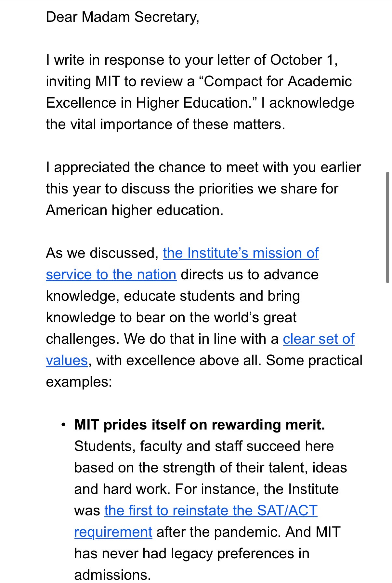The image size is (392, 583).
Task: Click the vertical scrollbar thumb
Action: [x=387, y=227]
